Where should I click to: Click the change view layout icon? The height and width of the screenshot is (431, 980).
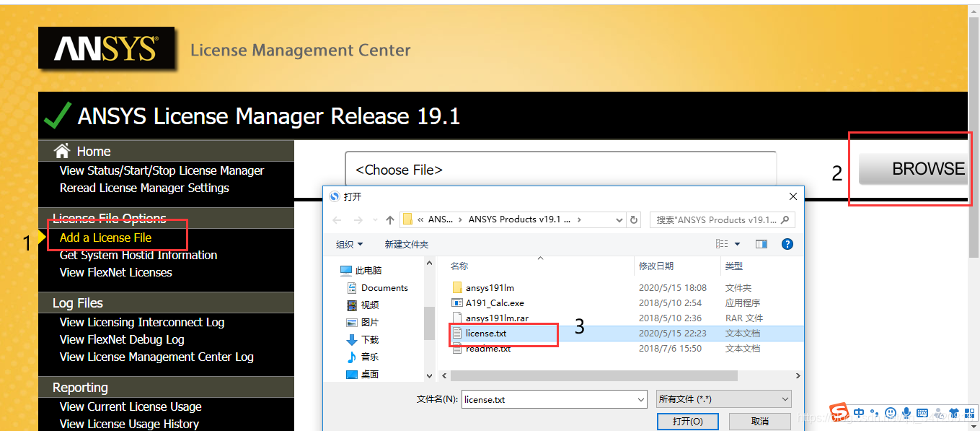(x=722, y=244)
